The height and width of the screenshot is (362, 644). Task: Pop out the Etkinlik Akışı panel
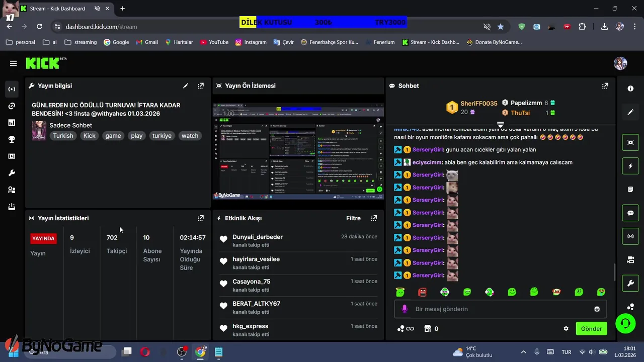point(374,218)
